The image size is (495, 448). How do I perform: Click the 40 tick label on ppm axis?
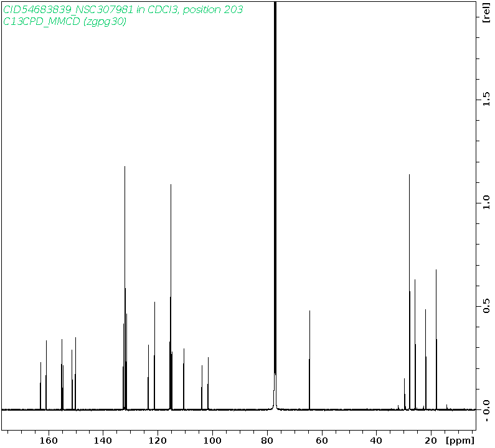click(376, 441)
